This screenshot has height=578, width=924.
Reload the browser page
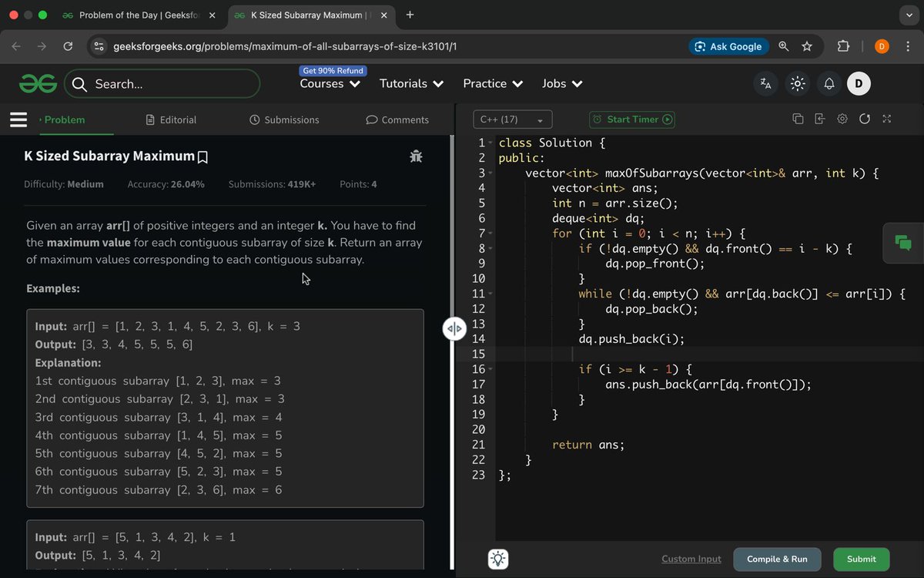(x=68, y=46)
